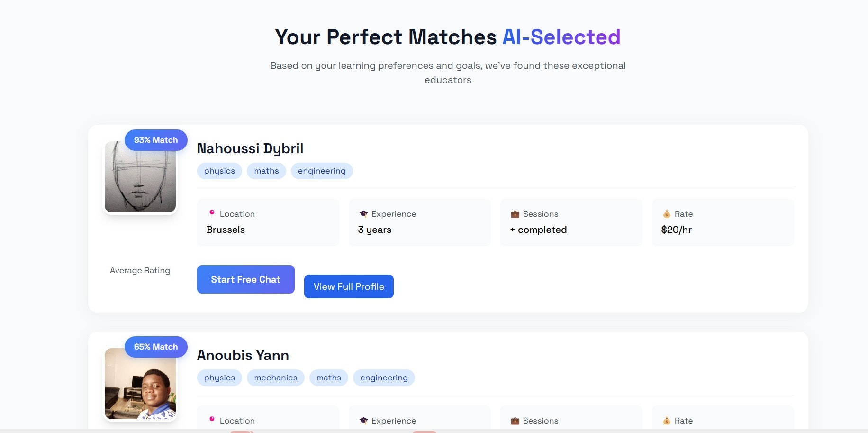This screenshot has height=433, width=868.
Task: Select the 93% Match badge
Action: [156, 140]
